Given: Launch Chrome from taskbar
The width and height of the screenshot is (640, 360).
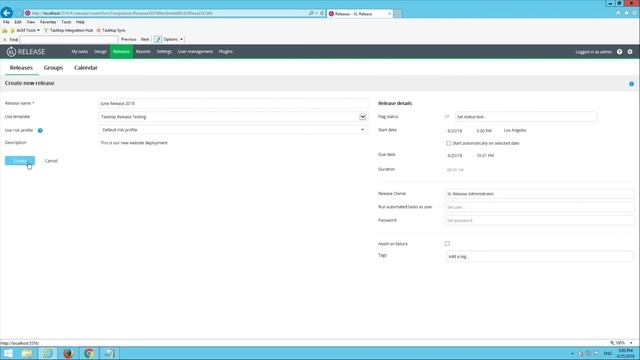Looking at the screenshot, I should coord(89,353).
